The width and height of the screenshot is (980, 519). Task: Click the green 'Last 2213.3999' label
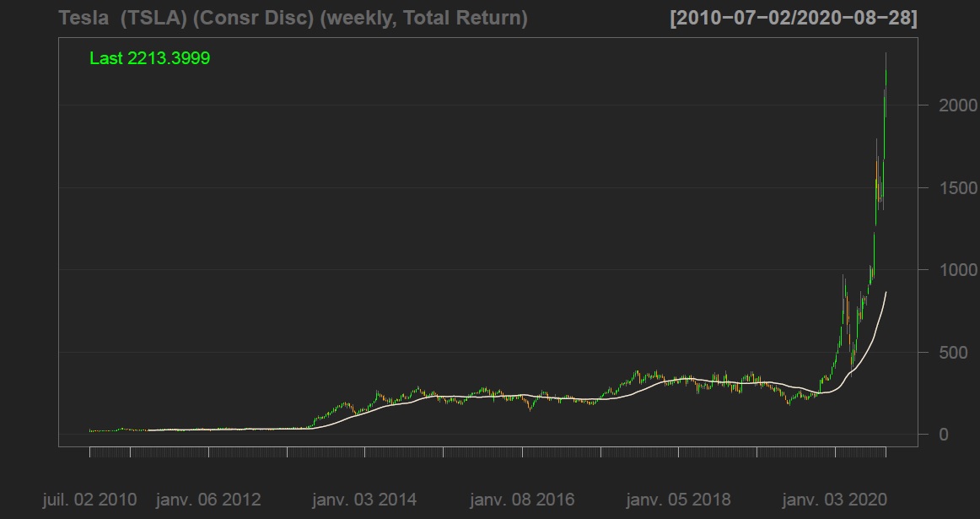point(150,58)
